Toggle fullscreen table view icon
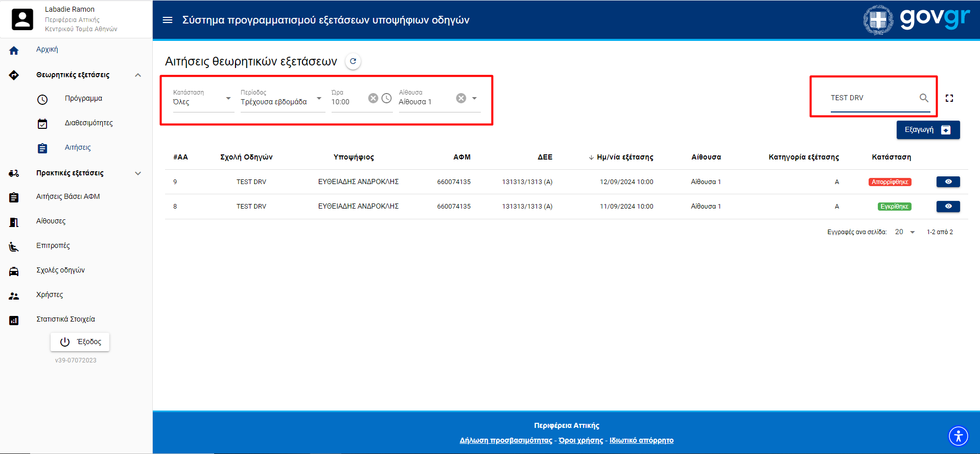This screenshot has height=454, width=980. tap(949, 98)
